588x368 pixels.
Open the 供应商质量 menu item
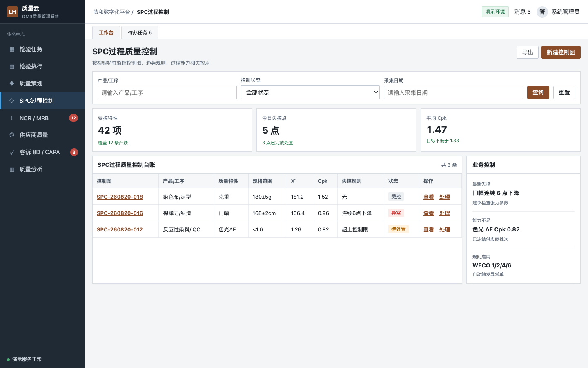[x=42, y=135]
